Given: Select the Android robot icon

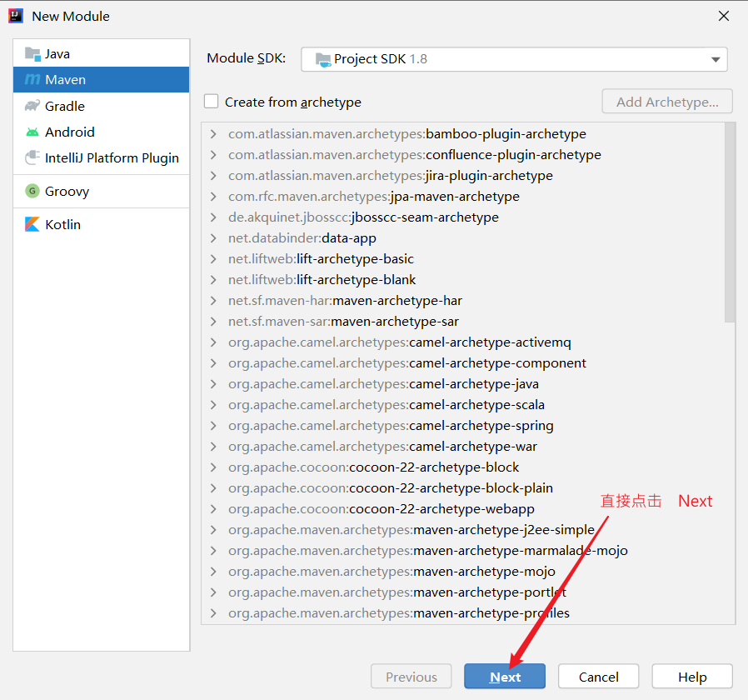Looking at the screenshot, I should point(32,132).
